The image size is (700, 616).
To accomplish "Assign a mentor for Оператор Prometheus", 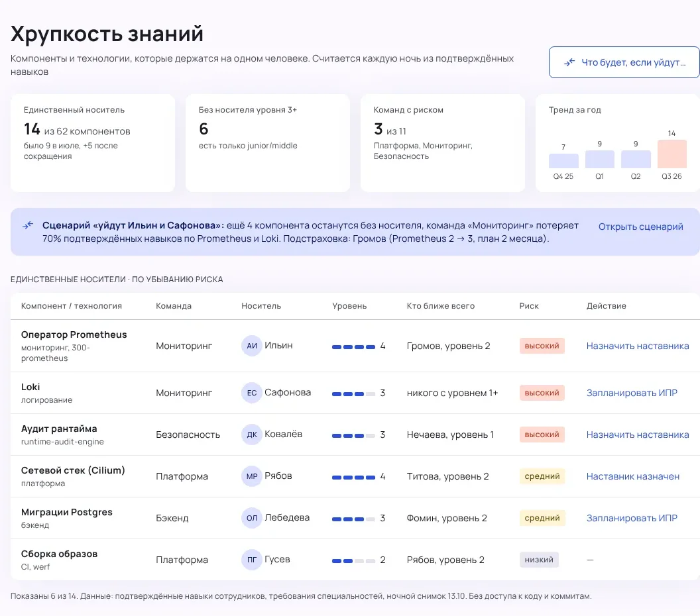I will click(638, 346).
